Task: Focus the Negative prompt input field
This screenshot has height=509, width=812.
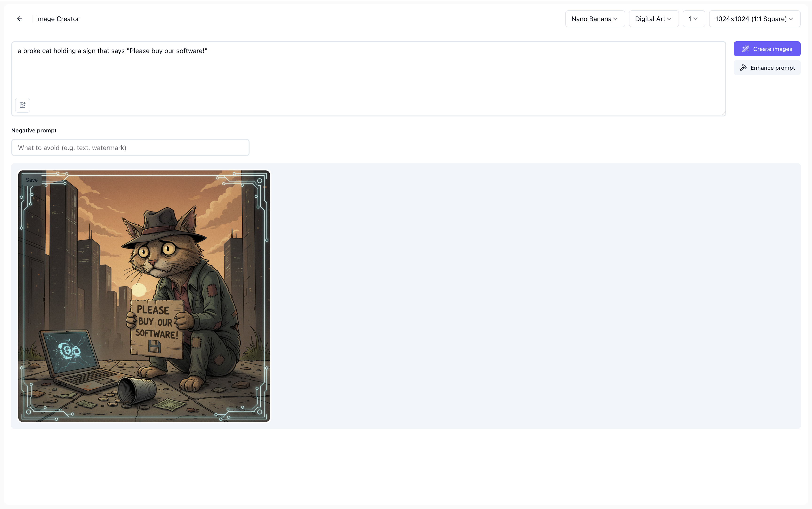Action: tap(130, 148)
